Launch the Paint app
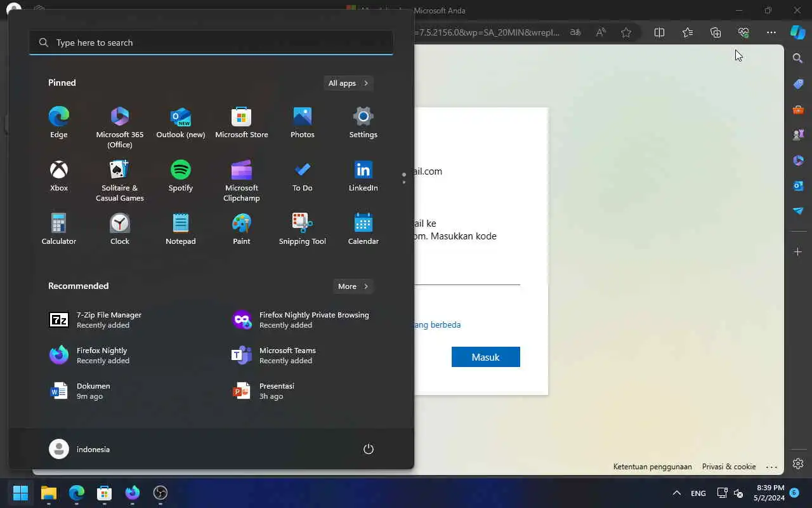The width and height of the screenshot is (812, 508). [242, 229]
